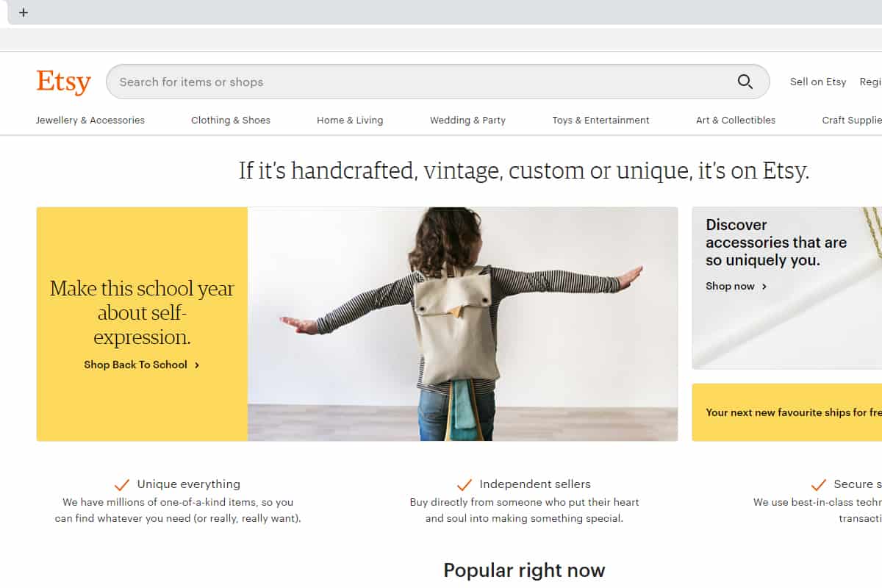
Task: Select Toys & Entertainment in the navigation
Action: coord(601,120)
